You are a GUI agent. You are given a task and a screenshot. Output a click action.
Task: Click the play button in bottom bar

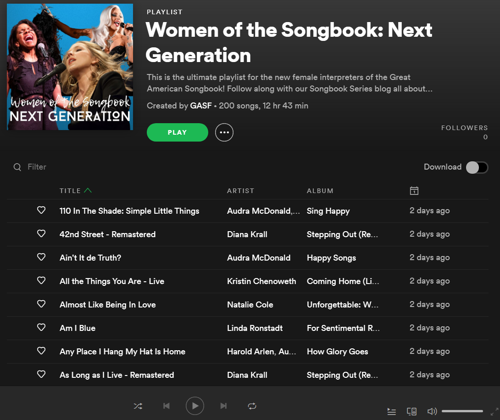click(x=195, y=406)
